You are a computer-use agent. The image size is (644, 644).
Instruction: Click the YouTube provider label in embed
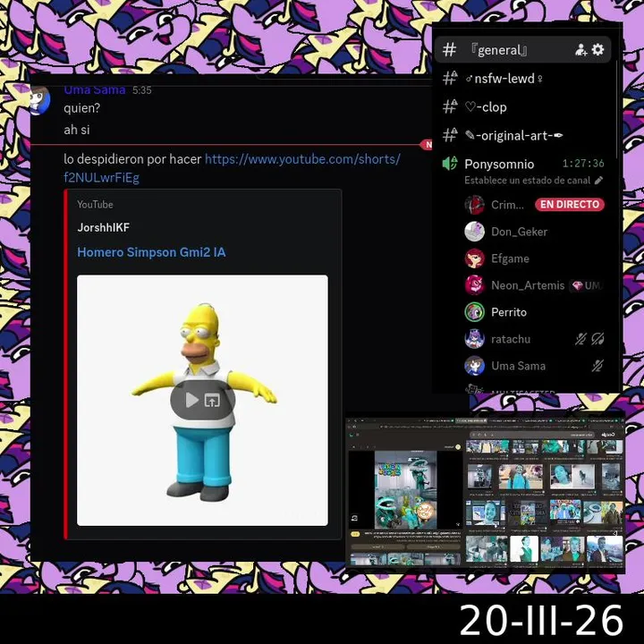(x=95, y=204)
